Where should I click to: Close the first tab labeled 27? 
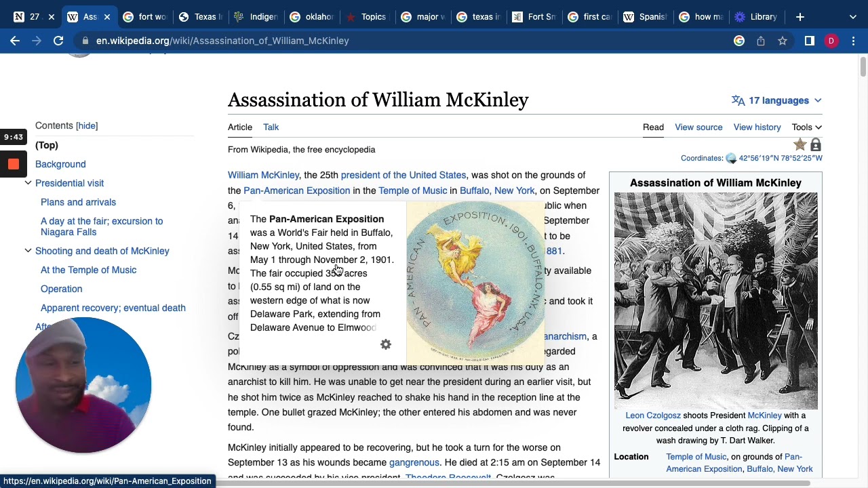tap(51, 17)
